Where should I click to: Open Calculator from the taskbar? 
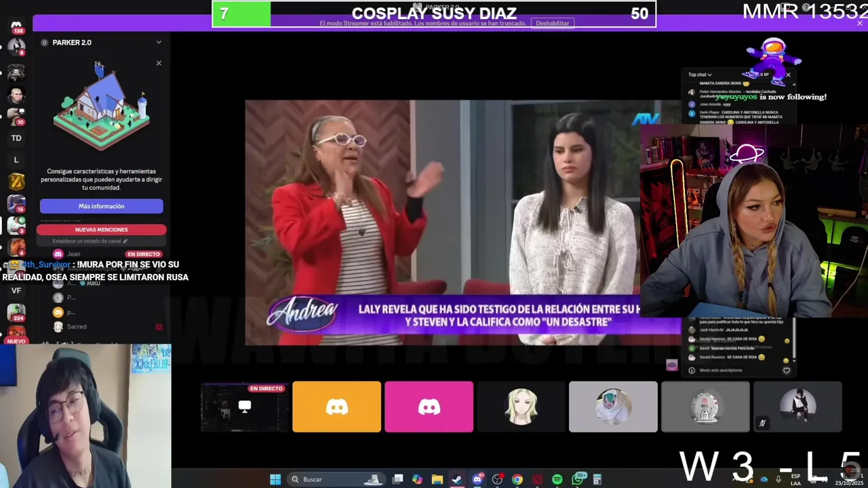(x=597, y=479)
